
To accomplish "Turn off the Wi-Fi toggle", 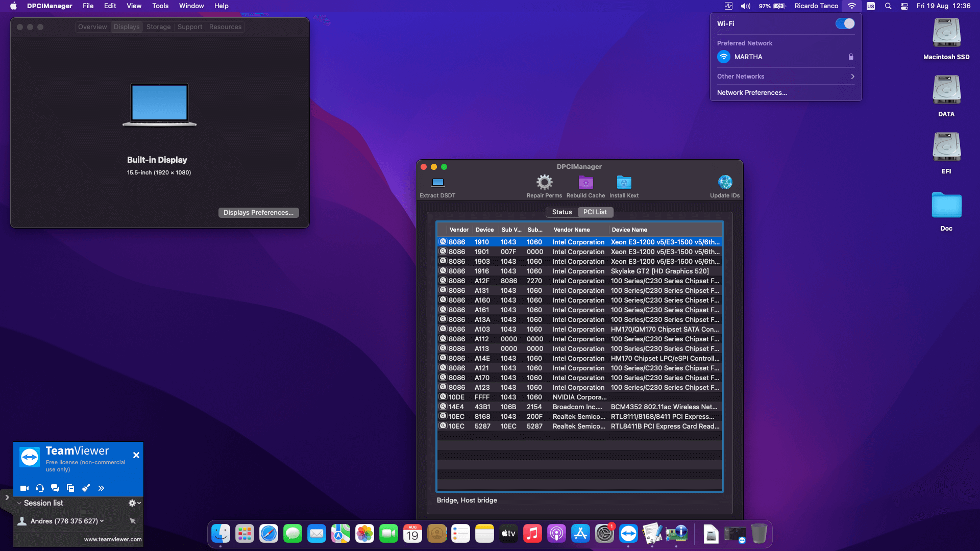I will (x=845, y=23).
